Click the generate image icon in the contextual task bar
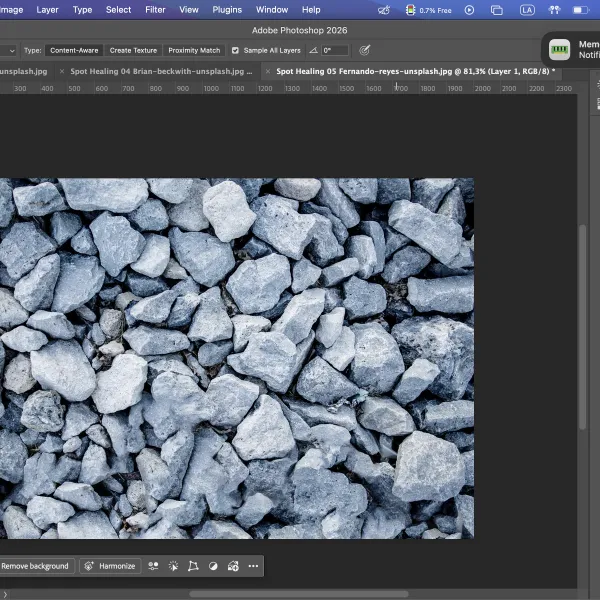The width and height of the screenshot is (600, 600). click(233, 566)
